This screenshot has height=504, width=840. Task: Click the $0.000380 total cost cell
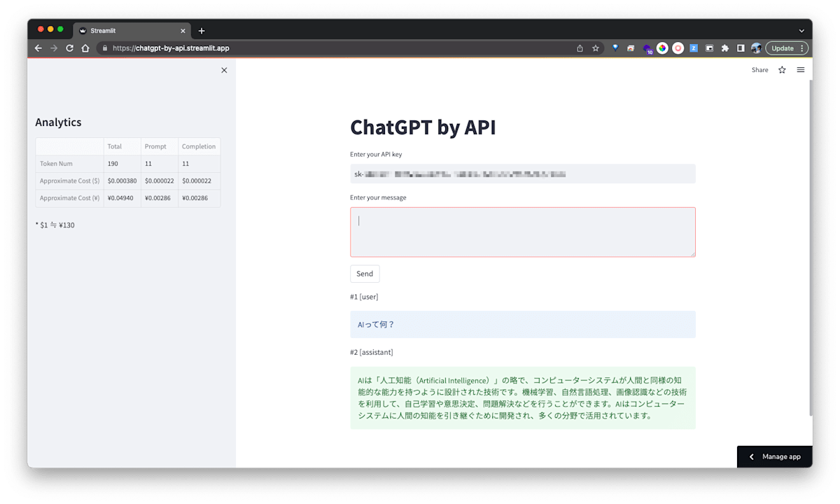(x=122, y=181)
